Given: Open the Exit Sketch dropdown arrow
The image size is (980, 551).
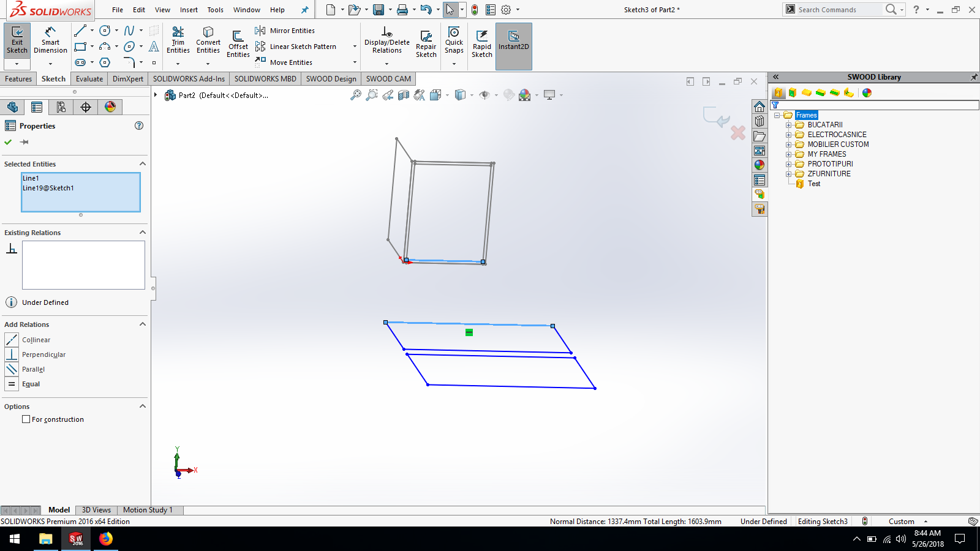Looking at the screenshot, I should pos(17,64).
